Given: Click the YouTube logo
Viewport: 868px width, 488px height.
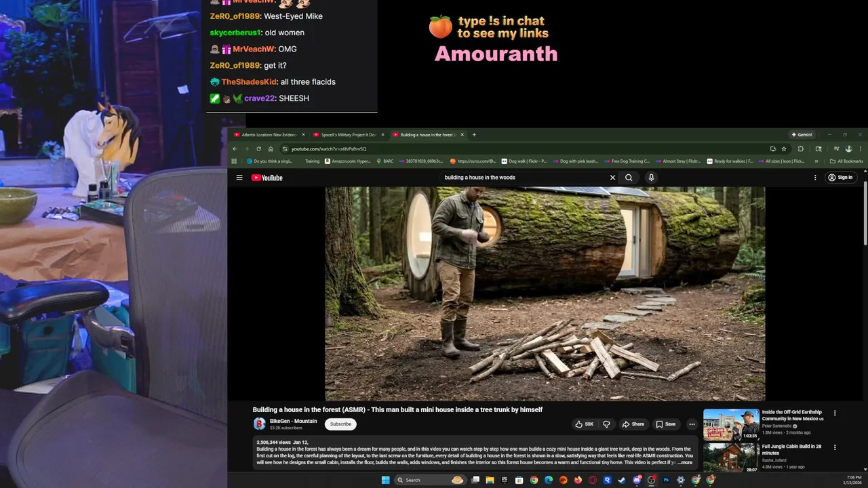Looking at the screenshot, I should point(267,178).
